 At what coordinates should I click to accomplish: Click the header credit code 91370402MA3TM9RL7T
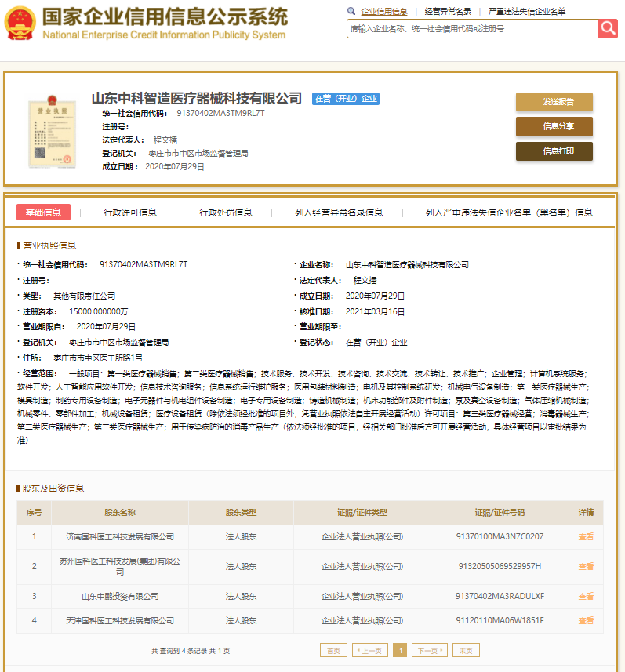pyautogui.click(x=221, y=113)
